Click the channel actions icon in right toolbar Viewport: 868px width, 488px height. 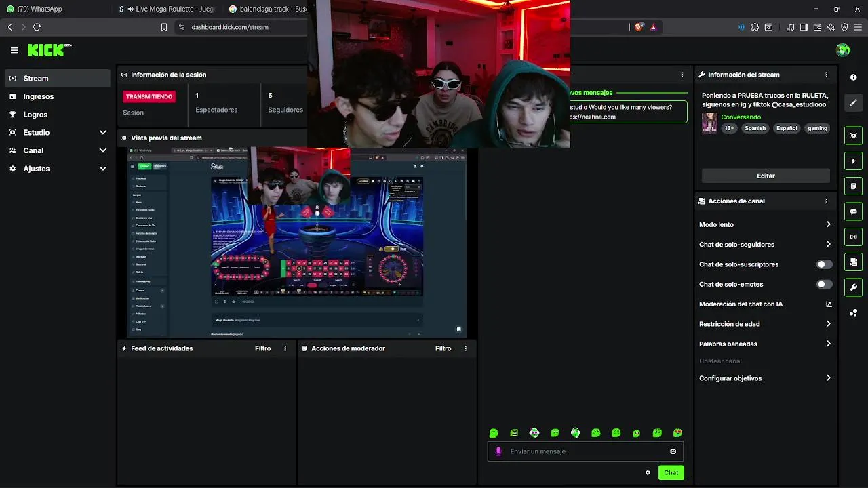(x=853, y=262)
